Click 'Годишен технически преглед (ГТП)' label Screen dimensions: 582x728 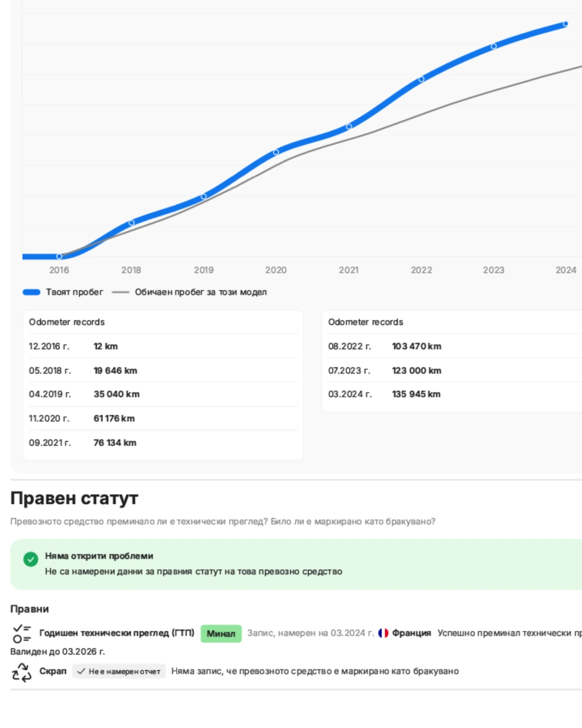click(117, 633)
